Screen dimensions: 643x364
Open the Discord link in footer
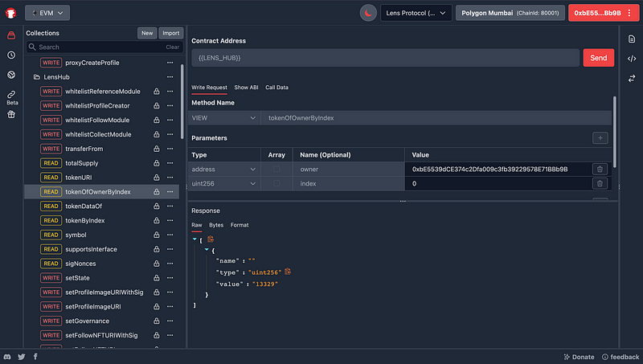point(8,356)
